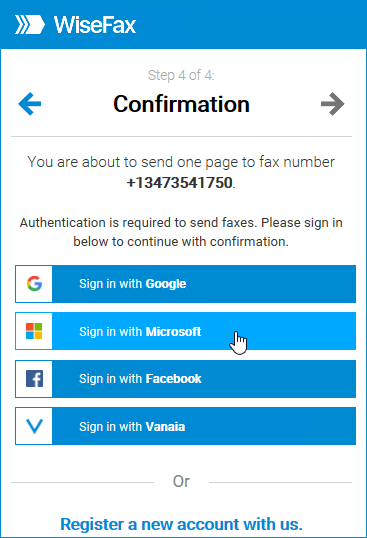Click the fax number +13473541750
This screenshot has width=367, height=538.
(180, 183)
